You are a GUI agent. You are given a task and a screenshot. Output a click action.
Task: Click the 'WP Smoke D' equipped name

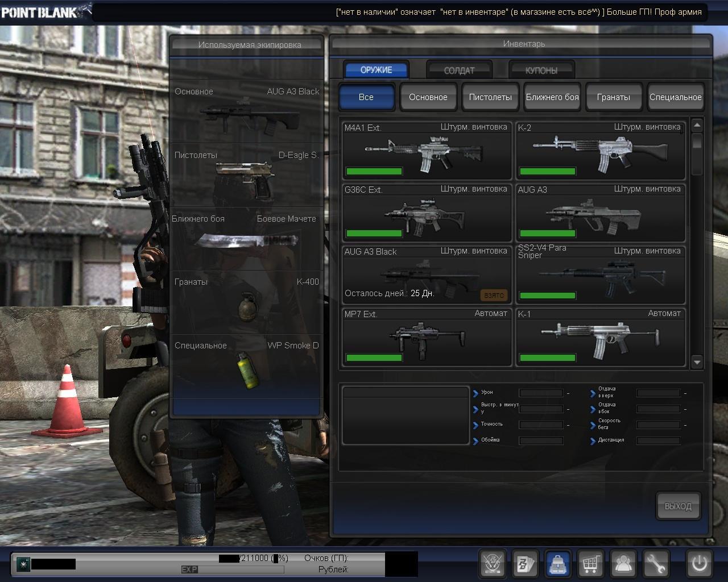(x=293, y=346)
